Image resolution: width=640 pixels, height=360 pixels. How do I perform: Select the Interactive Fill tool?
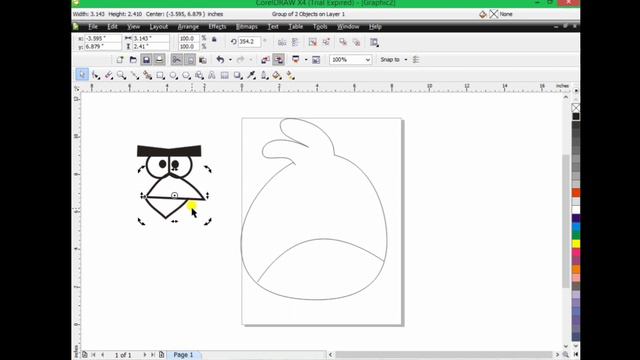[290, 75]
